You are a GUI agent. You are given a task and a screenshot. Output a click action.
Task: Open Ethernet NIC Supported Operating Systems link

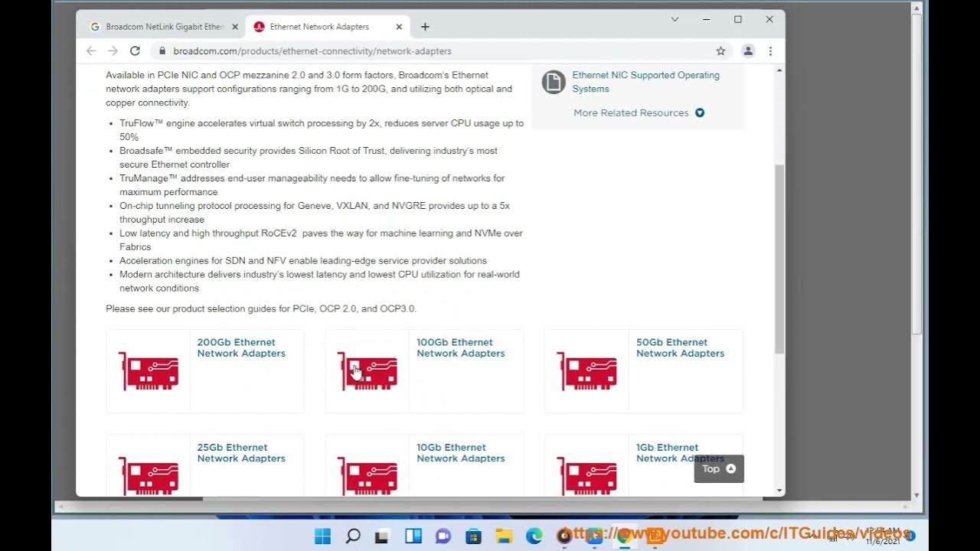(x=645, y=82)
